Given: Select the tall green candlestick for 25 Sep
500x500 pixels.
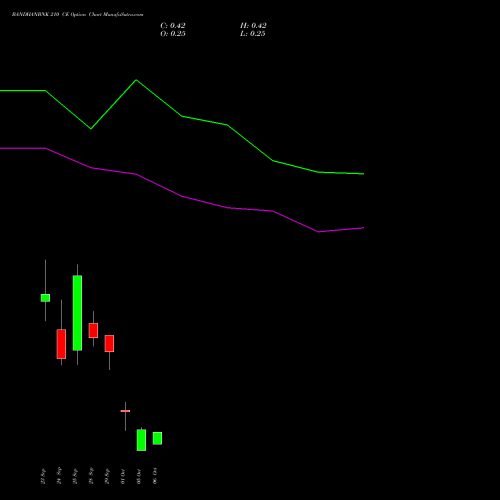Looking at the screenshot, I should (x=77, y=313).
